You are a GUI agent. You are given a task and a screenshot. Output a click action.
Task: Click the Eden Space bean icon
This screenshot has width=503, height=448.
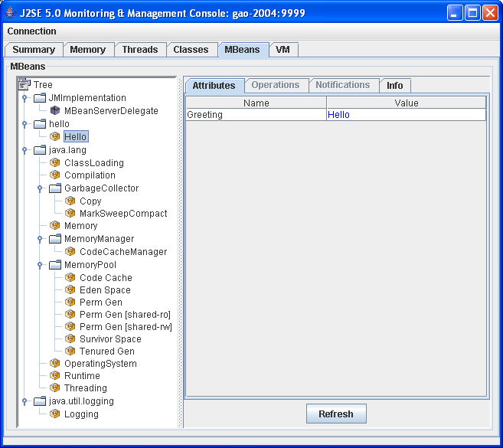pyautogui.click(x=70, y=289)
